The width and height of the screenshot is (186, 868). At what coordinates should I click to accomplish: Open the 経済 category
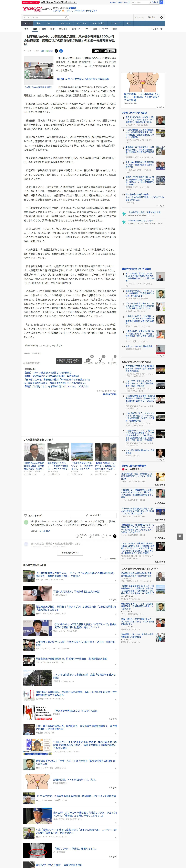coord(52,29)
